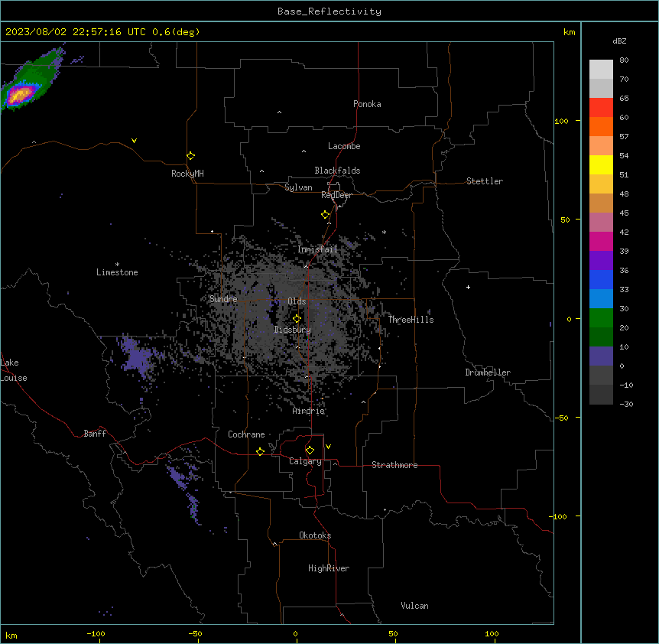
Task: Click the purple echo patch north of Banff
Action: click(x=137, y=357)
